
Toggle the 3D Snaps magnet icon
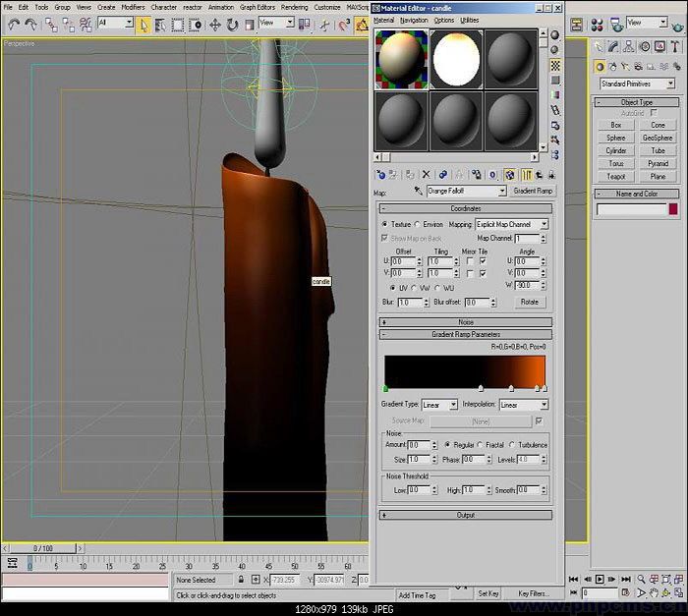(x=343, y=25)
